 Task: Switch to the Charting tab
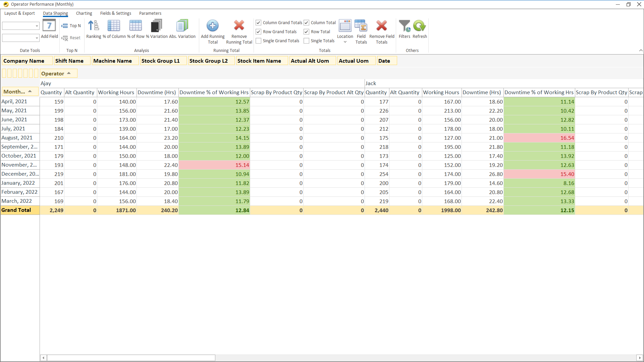84,13
